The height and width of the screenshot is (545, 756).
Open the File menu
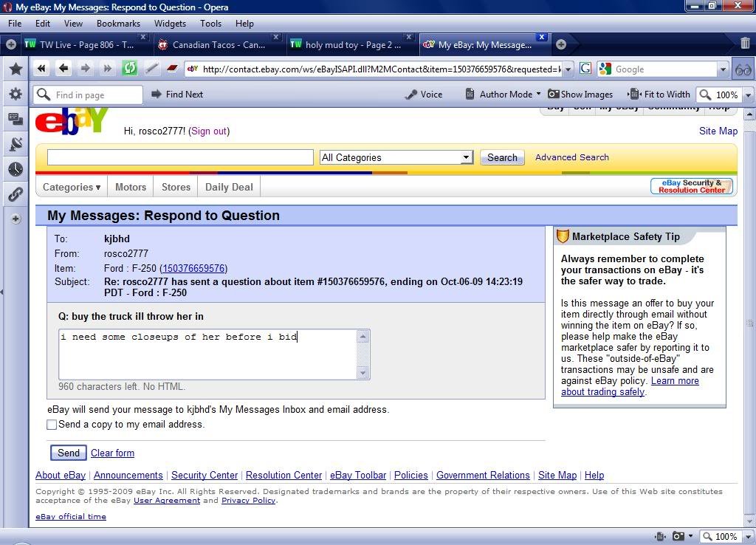point(15,24)
